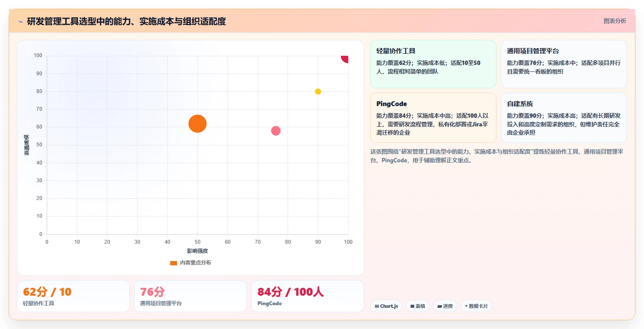Click the 表格 tag chip
This screenshot has height=329, width=644.
tap(417, 306)
